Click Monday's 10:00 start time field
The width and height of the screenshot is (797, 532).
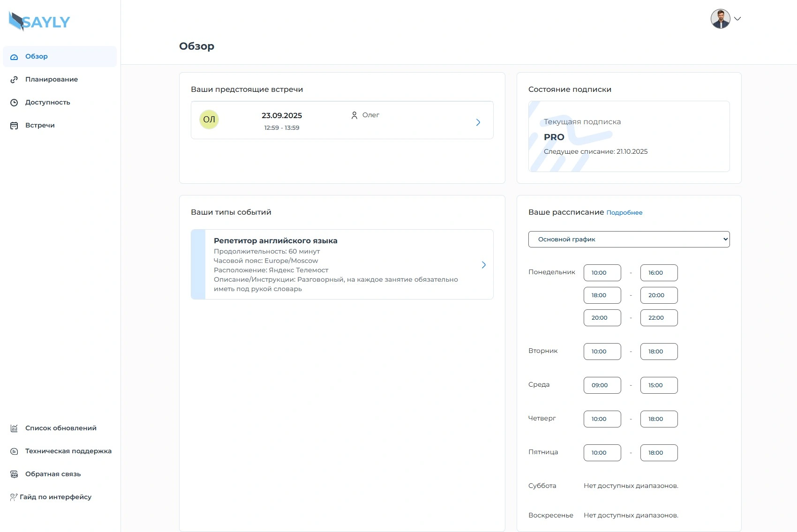(602, 273)
